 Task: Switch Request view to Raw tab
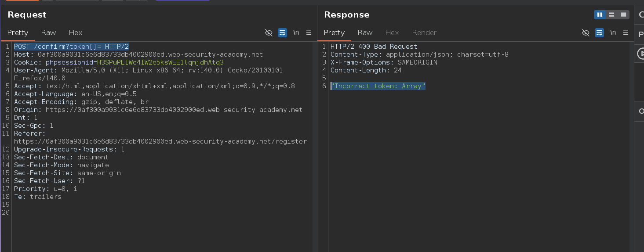pyautogui.click(x=48, y=32)
